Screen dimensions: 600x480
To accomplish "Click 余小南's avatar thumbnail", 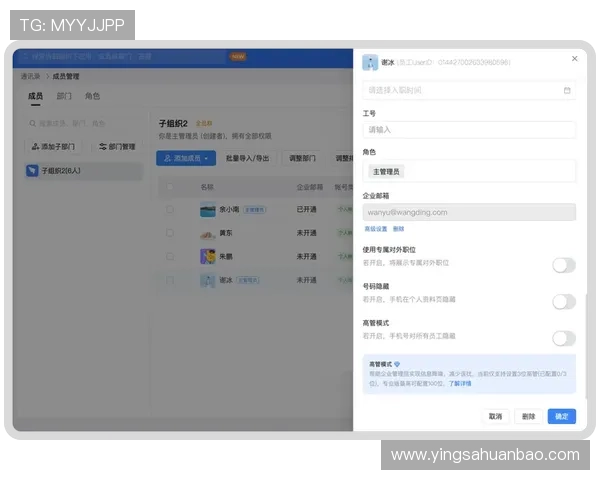I will [208, 210].
